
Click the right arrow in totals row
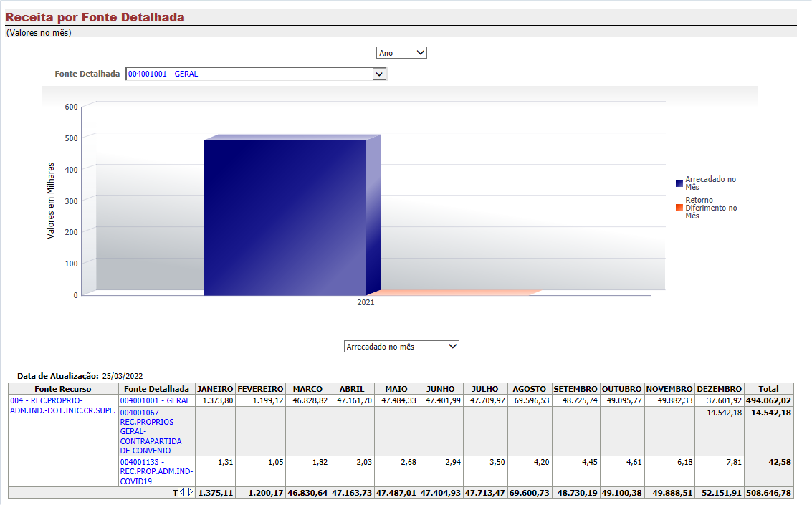[190, 492]
